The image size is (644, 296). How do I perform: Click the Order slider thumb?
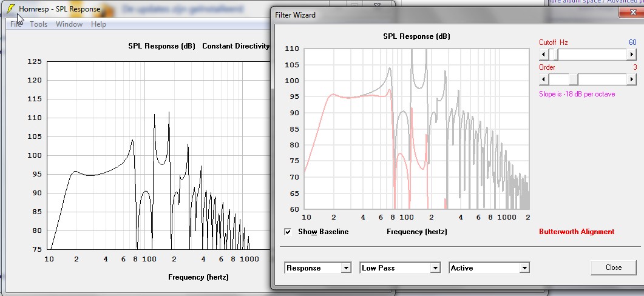click(574, 79)
